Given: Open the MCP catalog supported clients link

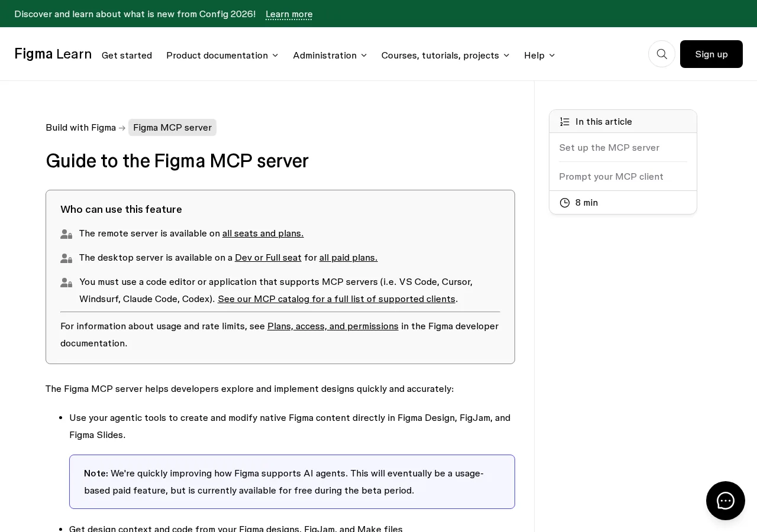Looking at the screenshot, I should 337,299.
